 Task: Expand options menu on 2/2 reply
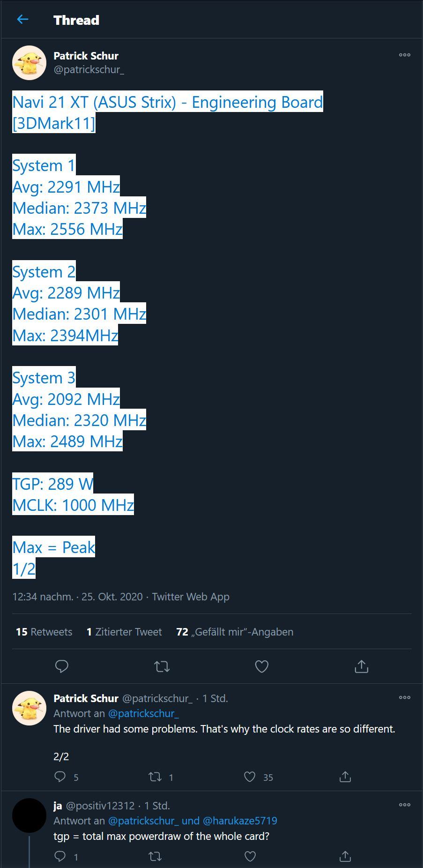[x=405, y=697]
